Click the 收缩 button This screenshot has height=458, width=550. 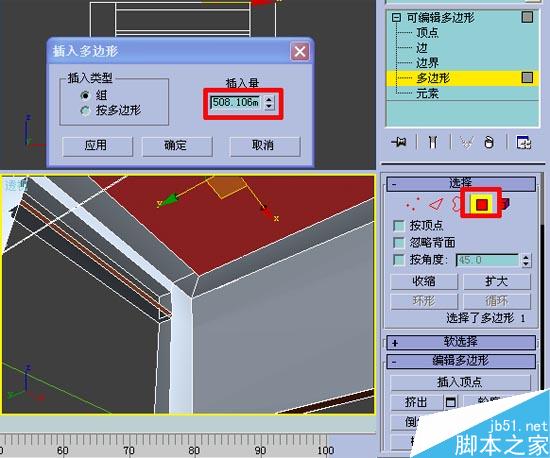click(x=424, y=281)
